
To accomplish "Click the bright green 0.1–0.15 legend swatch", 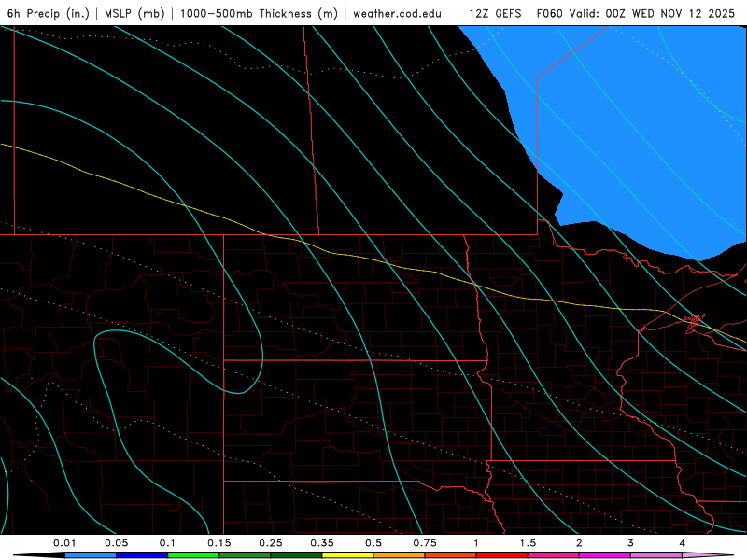I will tap(193, 555).
